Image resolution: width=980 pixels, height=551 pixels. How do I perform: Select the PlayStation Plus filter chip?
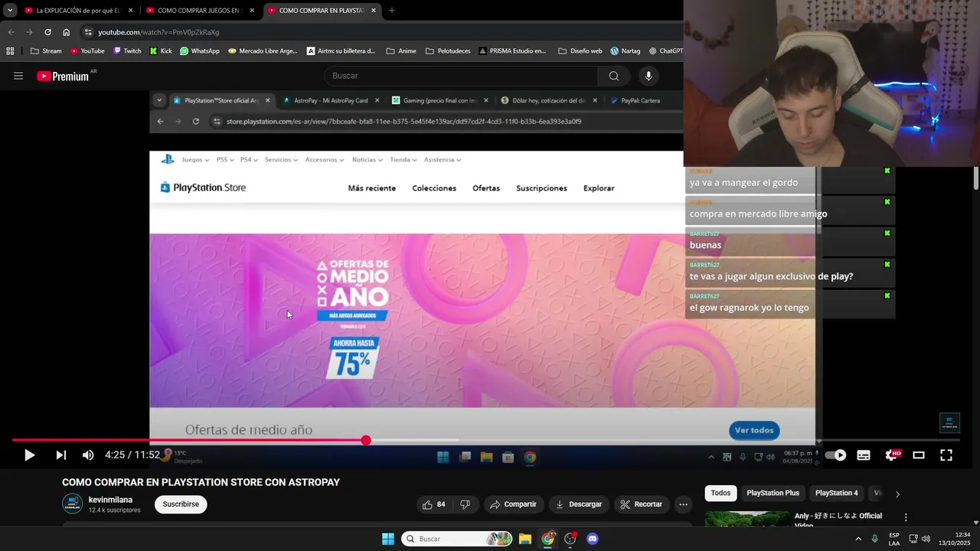[773, 493]
